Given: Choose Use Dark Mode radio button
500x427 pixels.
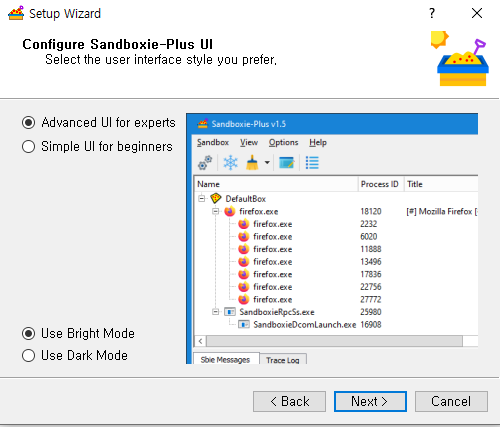Looking at the screenshot, I should [29, 355].
